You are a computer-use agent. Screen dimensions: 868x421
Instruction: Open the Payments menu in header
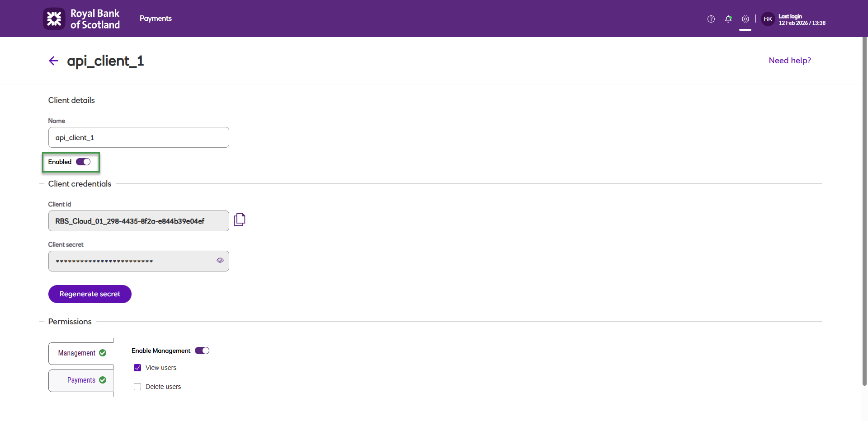pos(156,19)
